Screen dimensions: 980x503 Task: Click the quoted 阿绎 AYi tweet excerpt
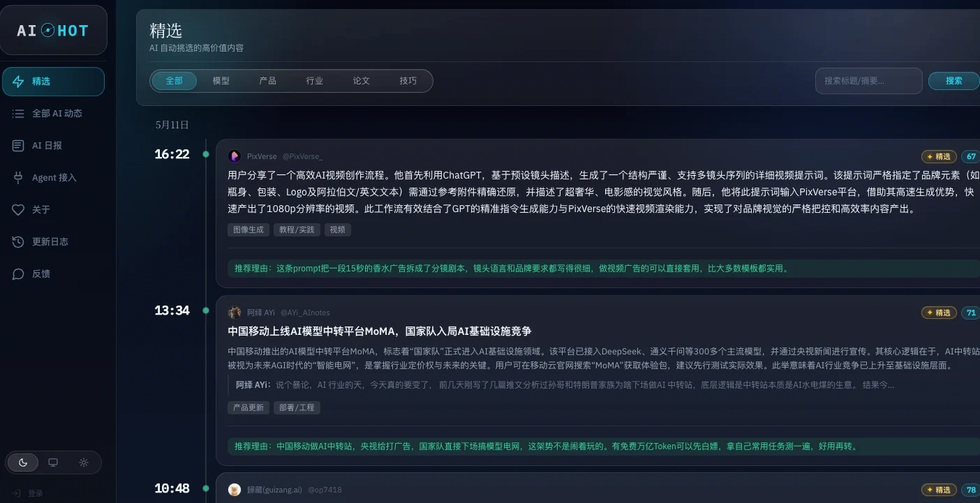pyautogui.click(x=565, y=385)
